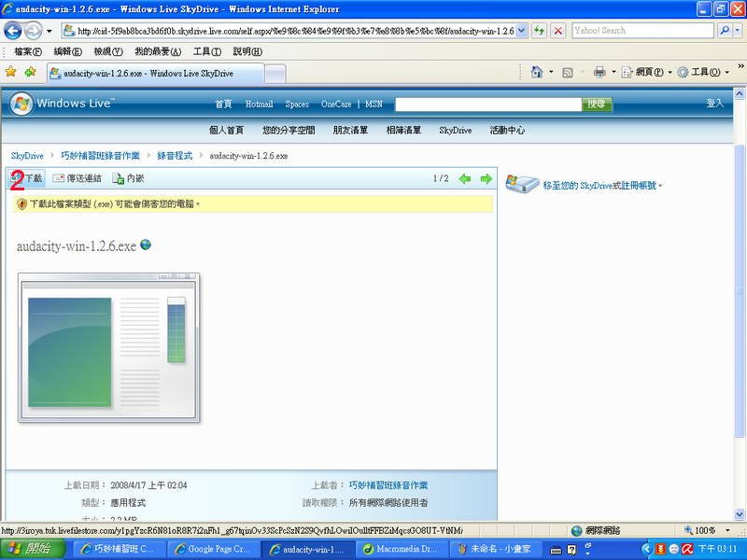This screenshot has width=747, height=560.
Task: Open the 檔案(F) menu
Action: coord(28,51)
